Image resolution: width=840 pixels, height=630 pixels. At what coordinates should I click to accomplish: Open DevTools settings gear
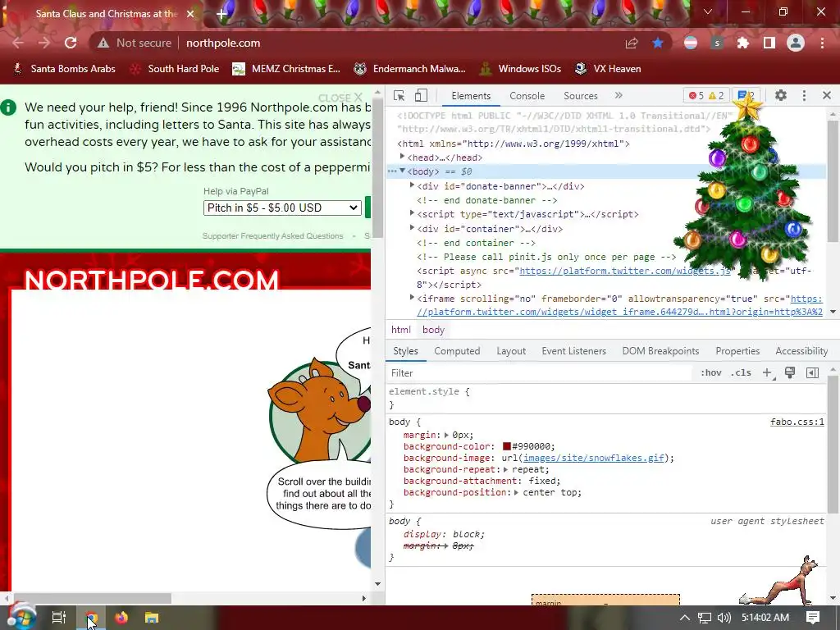[781, 95]
